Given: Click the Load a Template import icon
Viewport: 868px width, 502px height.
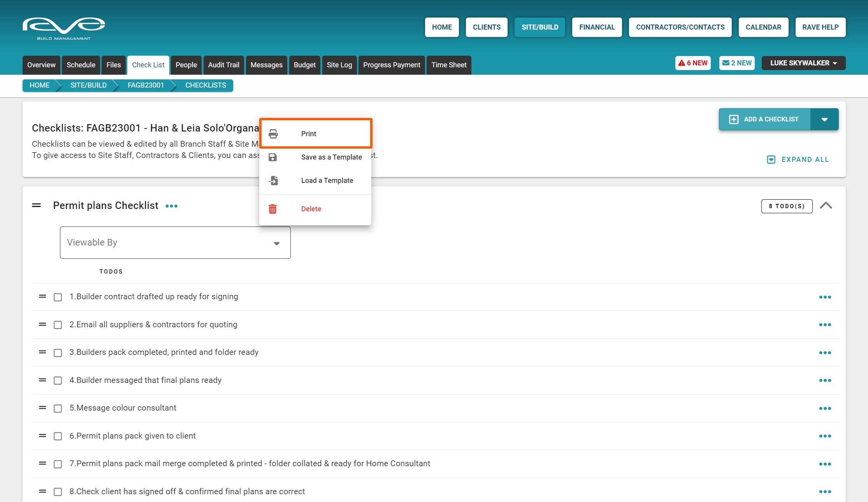Looking at the screenshot, I should (x=273, y=181).
